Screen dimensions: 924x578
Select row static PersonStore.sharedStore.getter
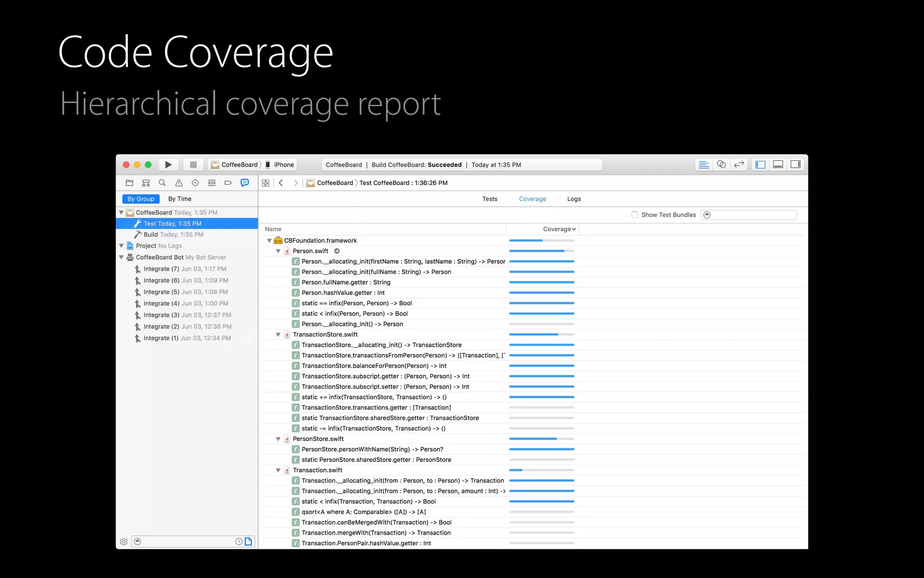tap(533, 460)
